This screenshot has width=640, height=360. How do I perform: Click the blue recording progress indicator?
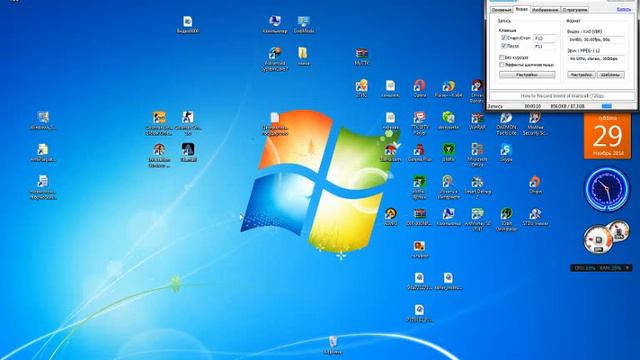click(607, 106)
